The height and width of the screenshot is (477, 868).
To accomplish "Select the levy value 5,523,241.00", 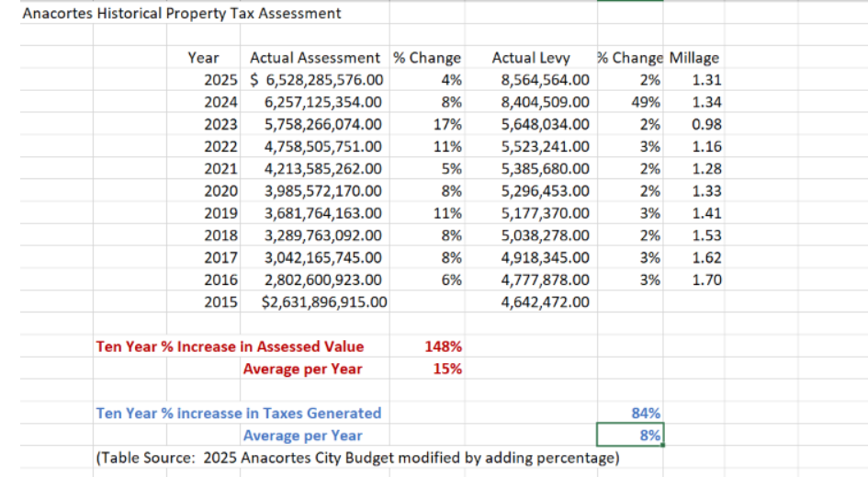I will [x=546, y=146].
